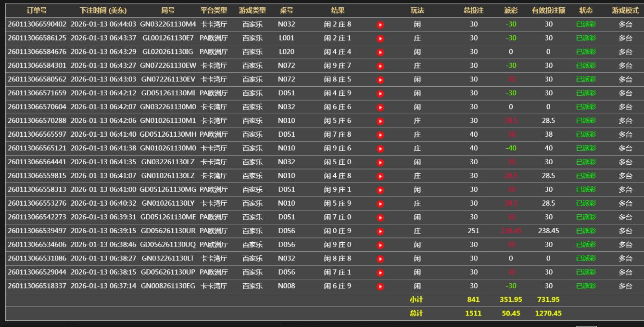
Task: Play video for round GD056261130UP
Action: coord(380,273)
